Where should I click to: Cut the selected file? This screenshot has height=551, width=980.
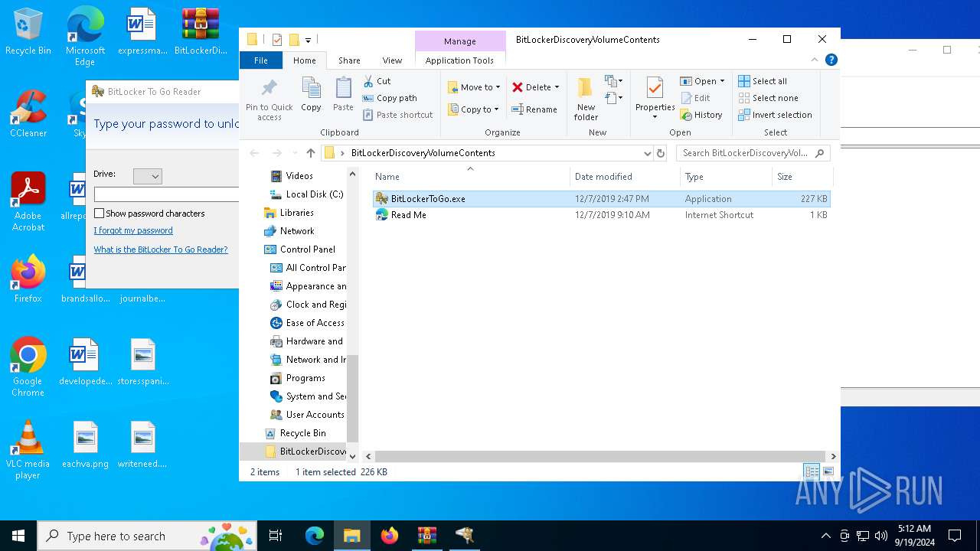377,81
